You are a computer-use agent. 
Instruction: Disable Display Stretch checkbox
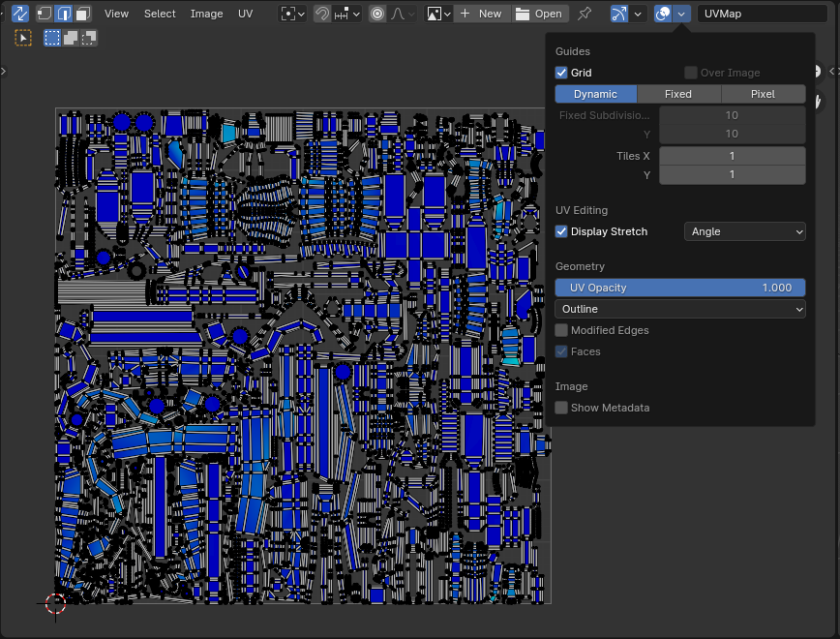coord(561,231)
